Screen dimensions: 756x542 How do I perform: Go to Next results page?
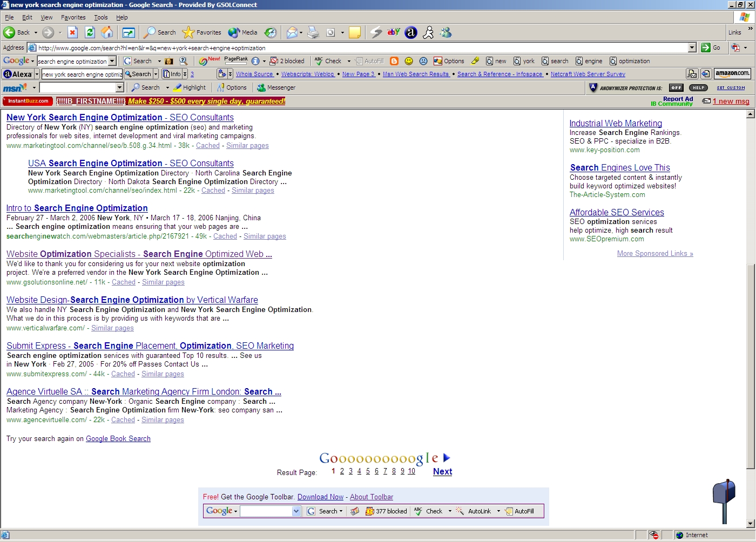(x=442, y=471)
